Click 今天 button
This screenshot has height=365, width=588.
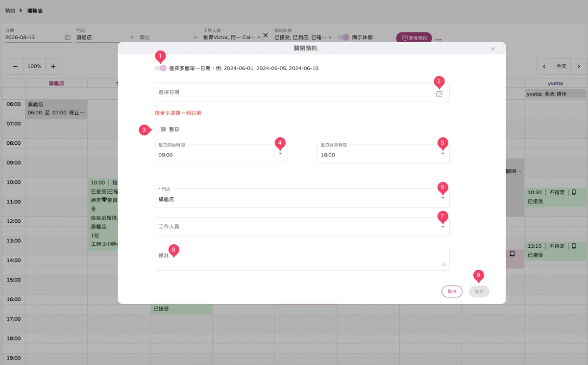[561, 66]
